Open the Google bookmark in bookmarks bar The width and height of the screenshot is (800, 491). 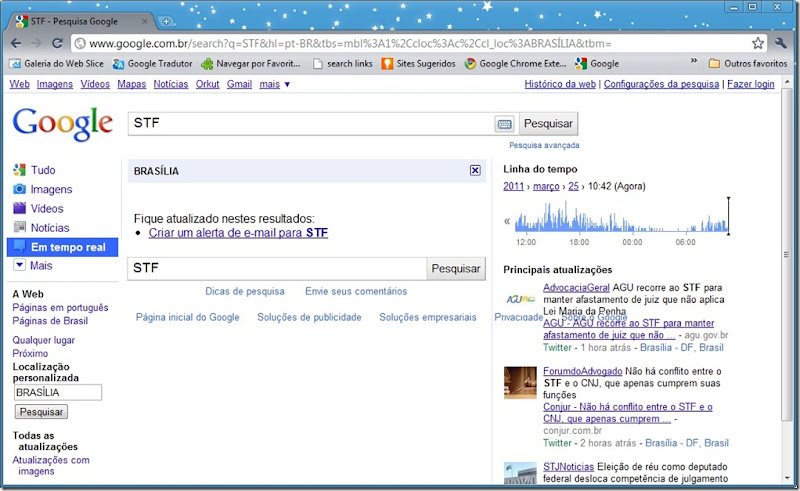pos(597,64)
